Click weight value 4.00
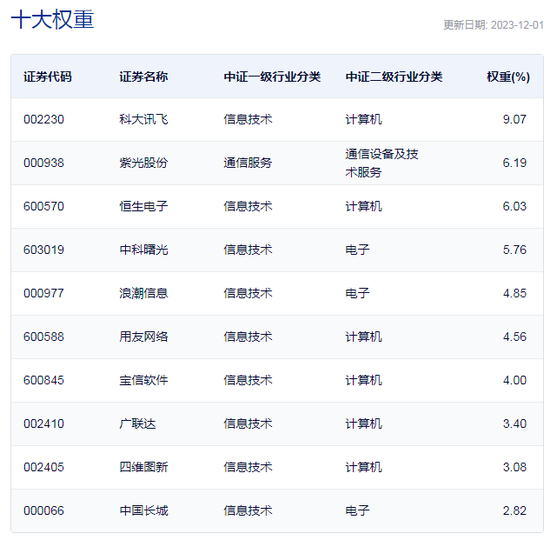550x540 pixels. [515, 381]
